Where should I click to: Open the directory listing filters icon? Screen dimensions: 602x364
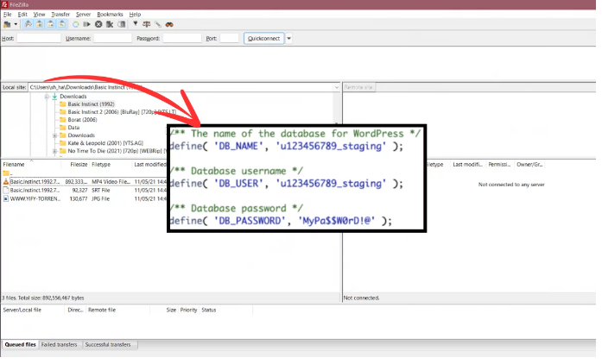135,24
